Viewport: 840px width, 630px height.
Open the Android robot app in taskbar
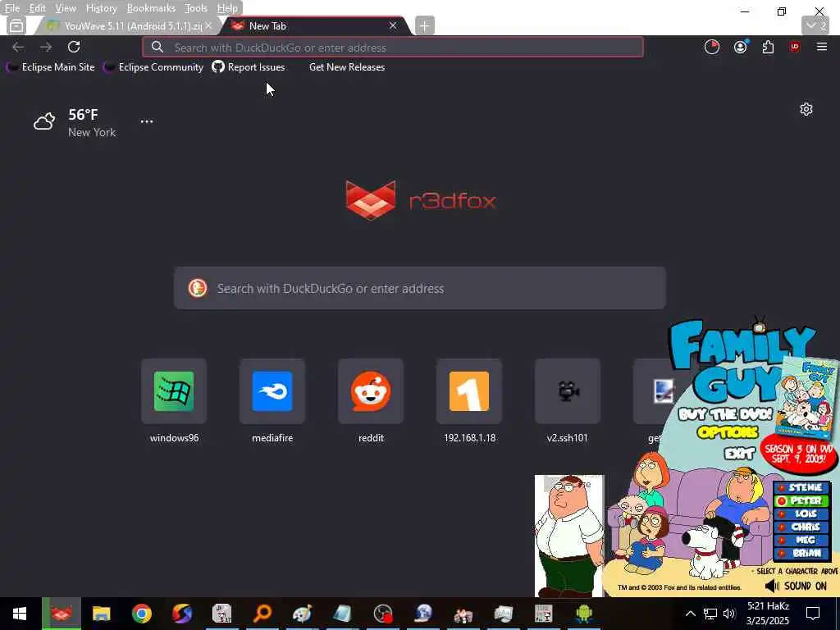pyautogui.click(x=583, y=614)
